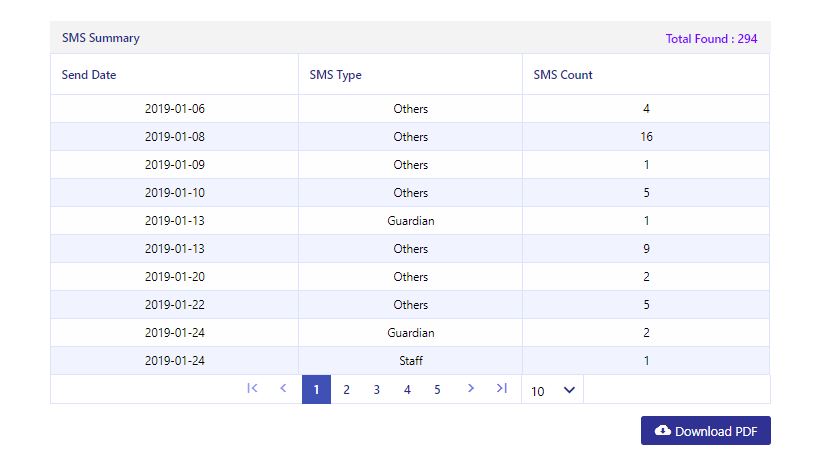Select date cell 2019-01-10
Screen dimensions: 828x472
[175, 193]
